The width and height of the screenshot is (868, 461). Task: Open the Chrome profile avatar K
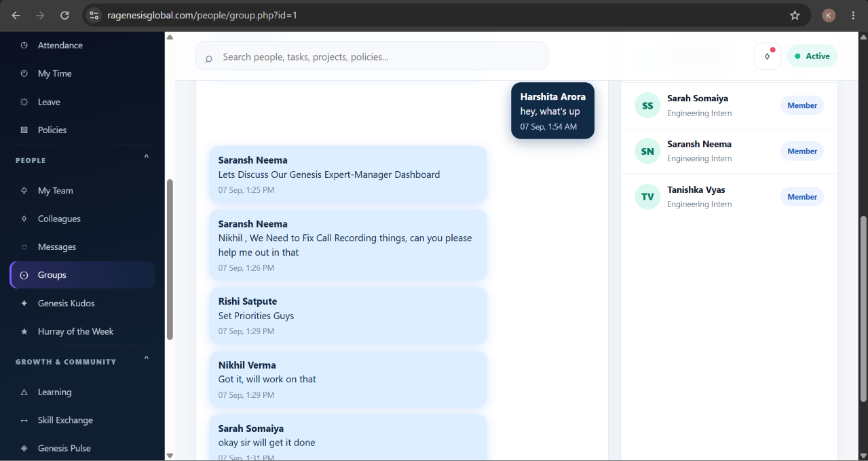point(829,15)
